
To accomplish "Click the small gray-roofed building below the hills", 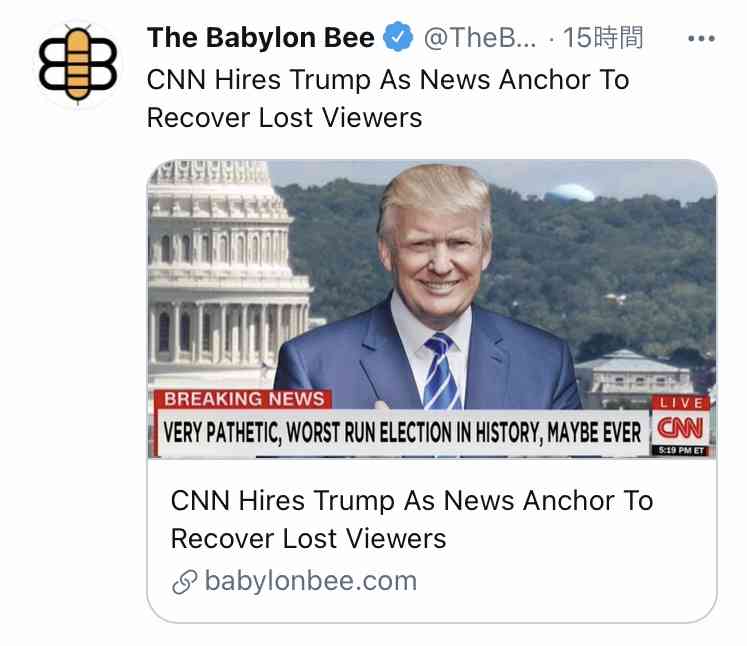I will pos(634,373).
